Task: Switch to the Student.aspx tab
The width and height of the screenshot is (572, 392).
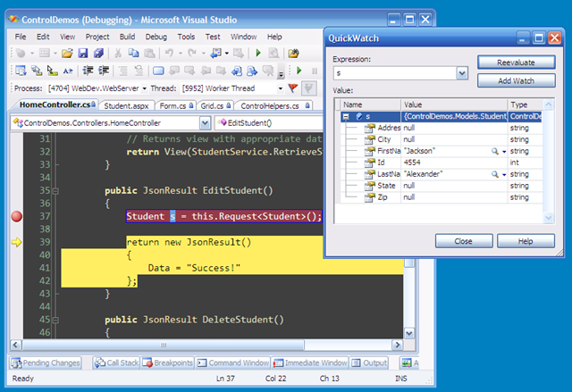Action: (x=125, y=105)
